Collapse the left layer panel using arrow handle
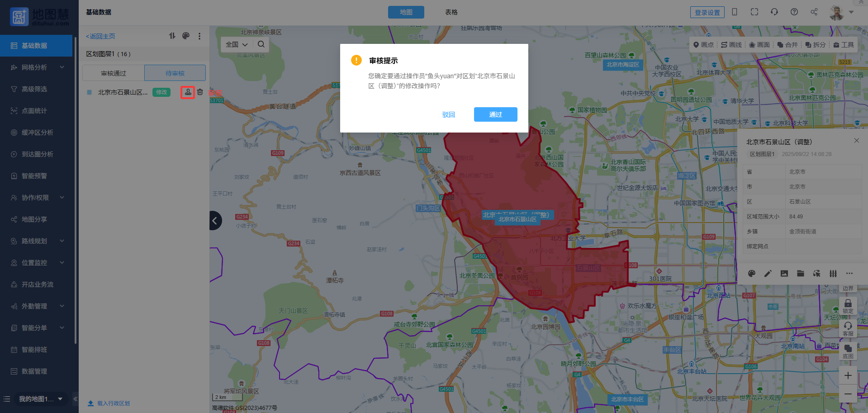Image resolution: width=868 pixels, height=413 pixels. click(x=215, y=221)
